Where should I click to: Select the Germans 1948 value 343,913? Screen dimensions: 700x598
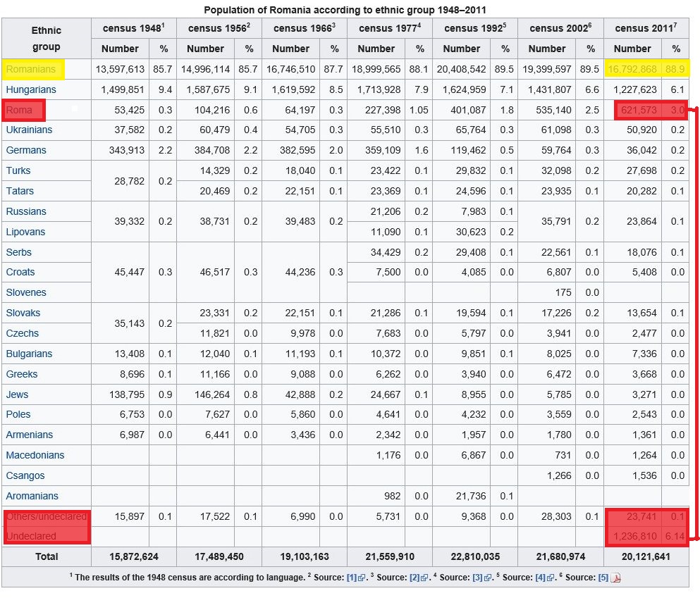point(127,150)
